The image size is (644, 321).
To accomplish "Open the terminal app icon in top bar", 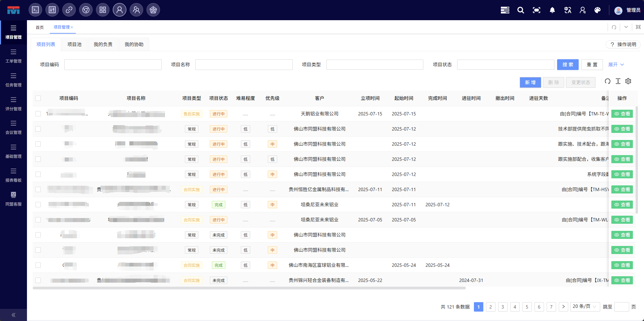I will click(x=35, y=10).
